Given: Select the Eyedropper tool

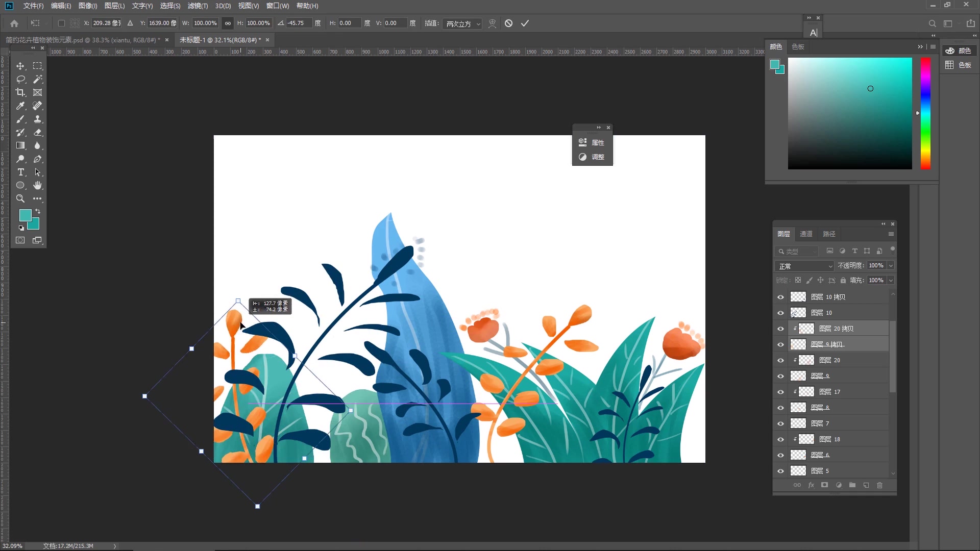Looking at the screenshot, I should tap(20, 106).
